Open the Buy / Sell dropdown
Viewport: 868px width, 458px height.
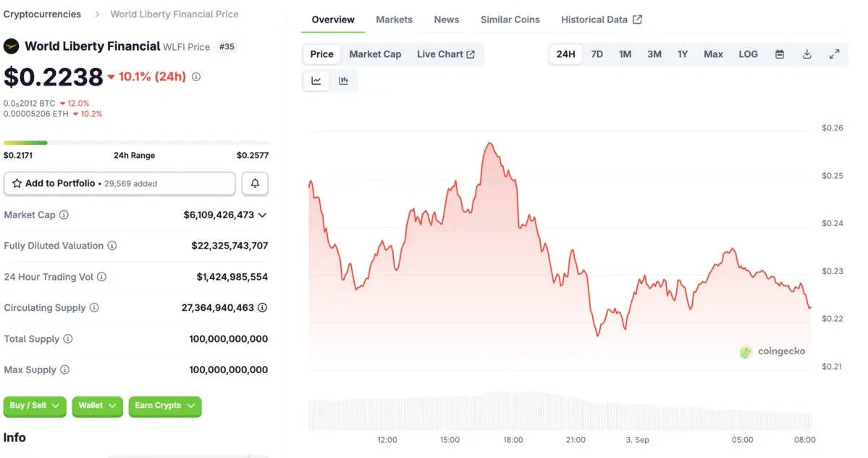(x=35, y=406)
